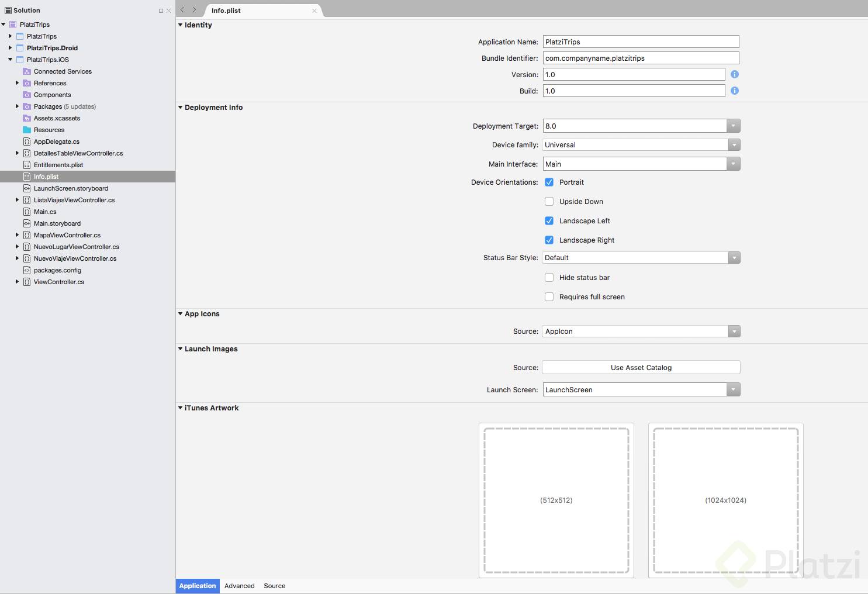Collapse the App Icons section
The width and height of the screenshot is (868, 594).
point(180,314)
